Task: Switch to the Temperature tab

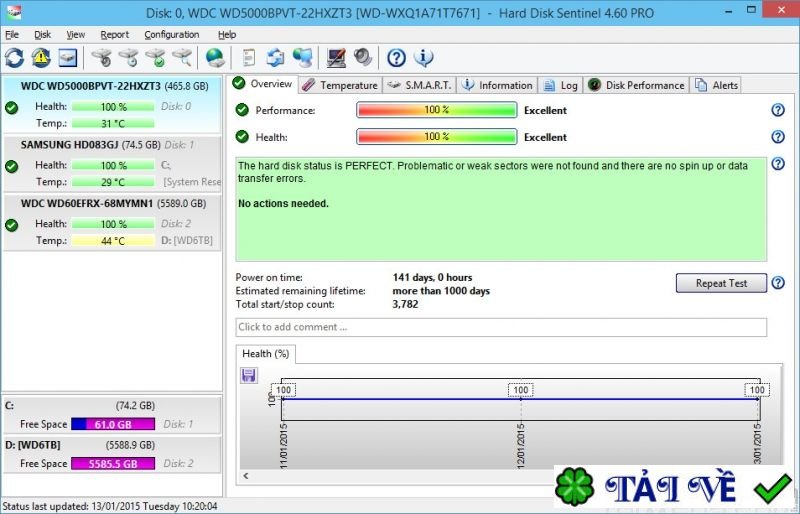Action: click(x=340, y=85)
